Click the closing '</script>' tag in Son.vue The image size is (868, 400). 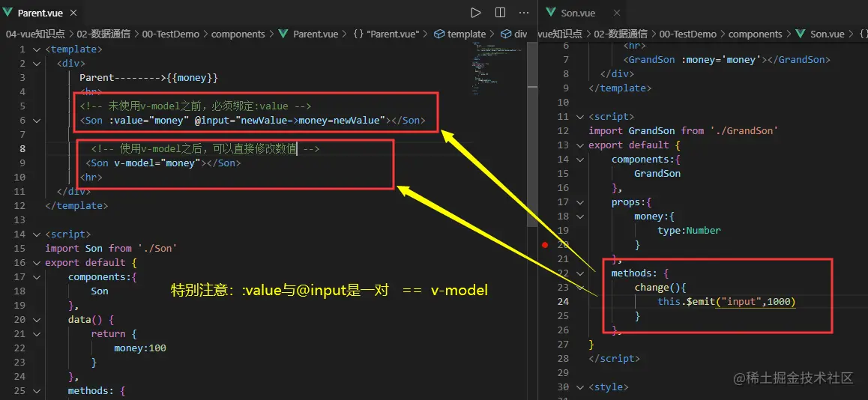pyautogui.click(x=614, y=359)
